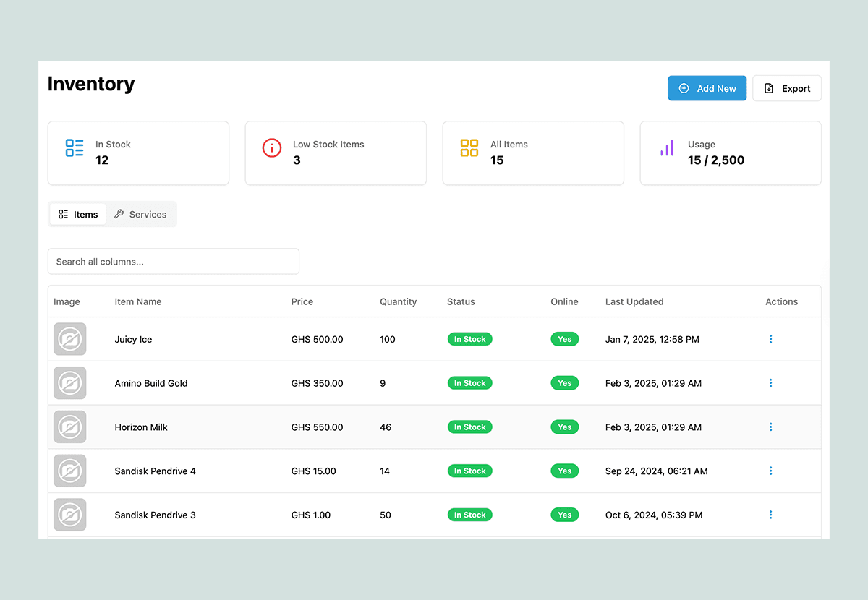The height and width of the screenshot is (600, 868).
Task: Click three-dot icon for Sandisk Pendrive 4
Action: click(770, 471)
